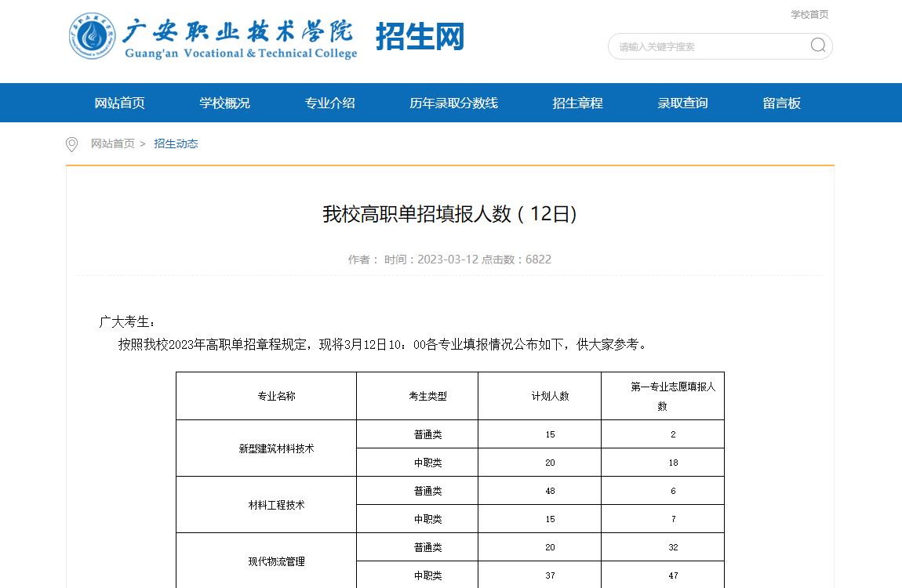Viewport: 902px width, 588px height.
Task: Click the college logo emblem
Action: tap(92, 36)
